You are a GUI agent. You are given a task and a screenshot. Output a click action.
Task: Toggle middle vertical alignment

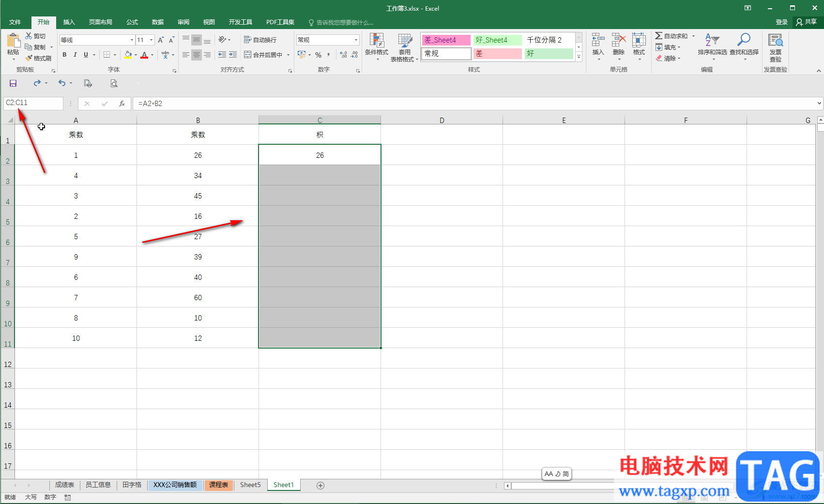196,40
